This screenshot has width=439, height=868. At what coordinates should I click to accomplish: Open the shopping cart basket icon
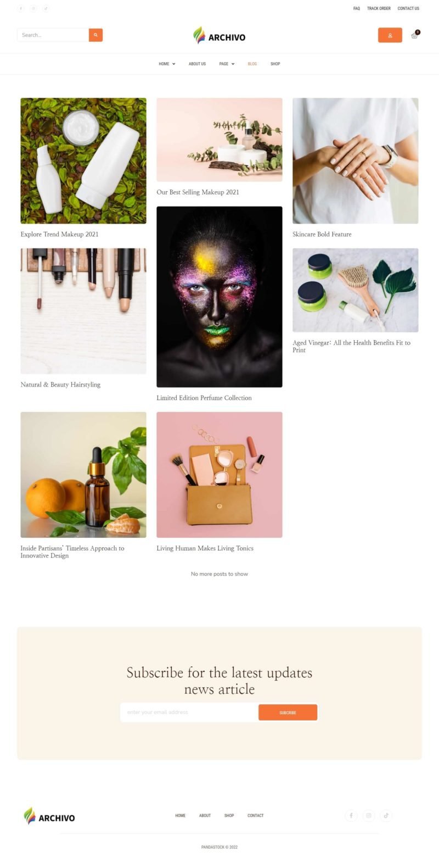(415, 35)
